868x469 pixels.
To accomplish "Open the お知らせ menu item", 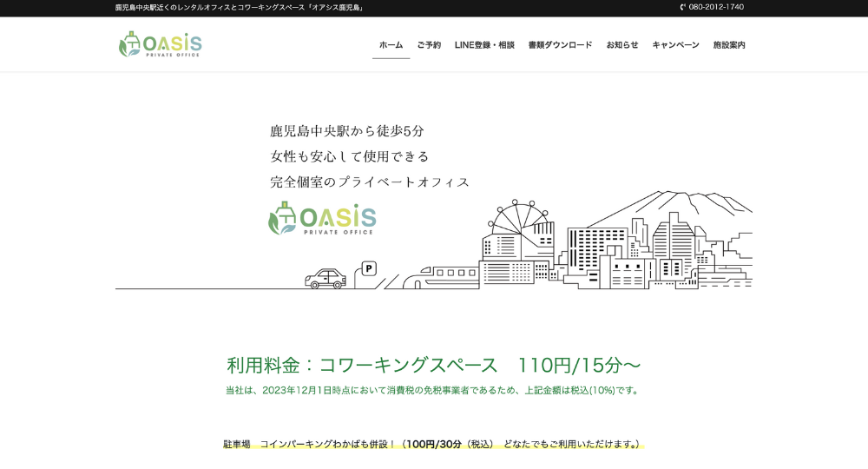I will click(622, 45).
